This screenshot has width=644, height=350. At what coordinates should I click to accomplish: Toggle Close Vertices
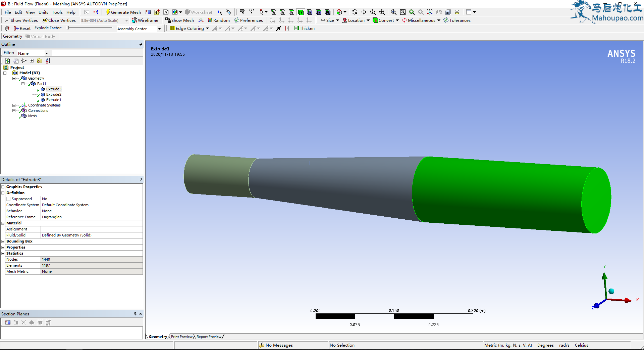tap(59, 20)
